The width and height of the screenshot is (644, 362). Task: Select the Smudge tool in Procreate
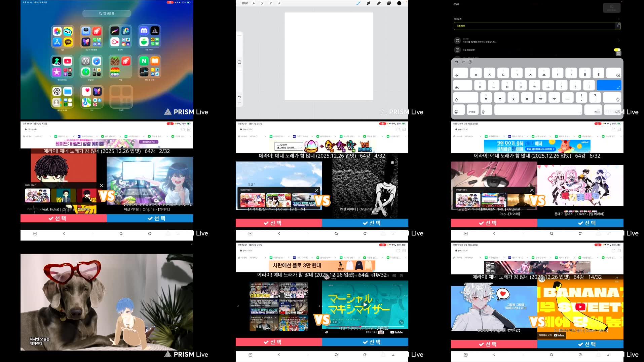[x=369, y=3]
